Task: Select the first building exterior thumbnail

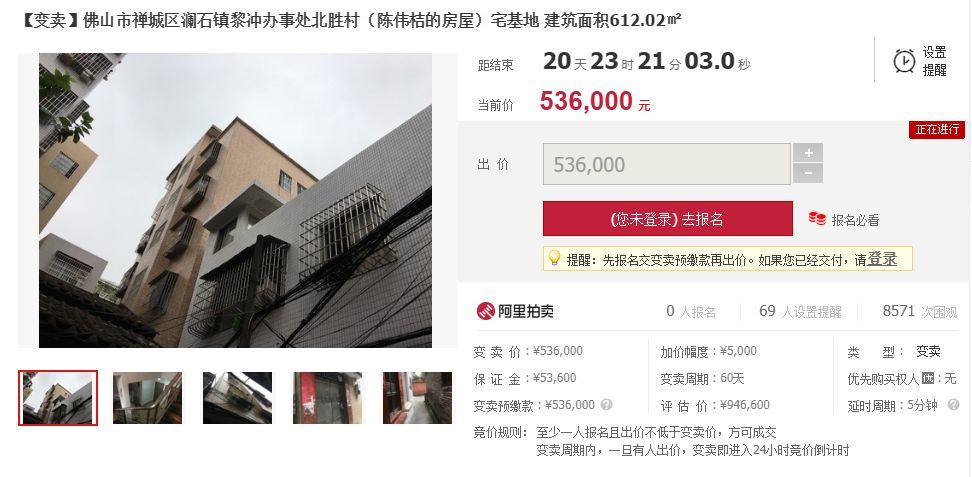Action: [58, 398]
